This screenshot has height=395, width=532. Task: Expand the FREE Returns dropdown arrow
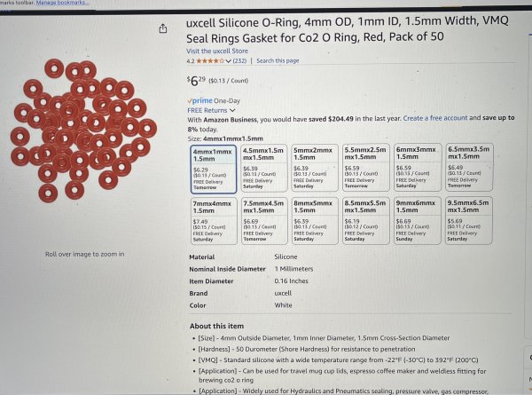[x=232, y=110]
